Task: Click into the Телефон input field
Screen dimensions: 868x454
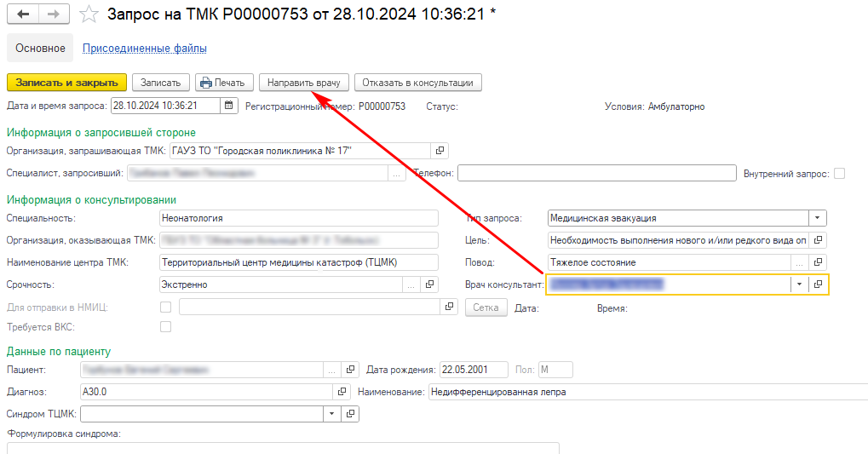Action: tap(596, 174)
